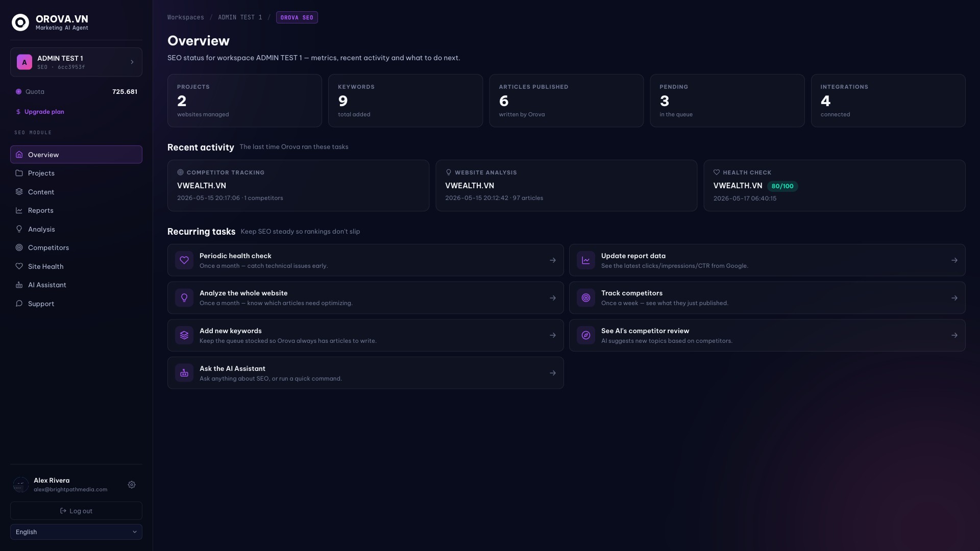This screenshot has height=551, width=980.
Task: Open the Support page
Action: click(76, 304)
